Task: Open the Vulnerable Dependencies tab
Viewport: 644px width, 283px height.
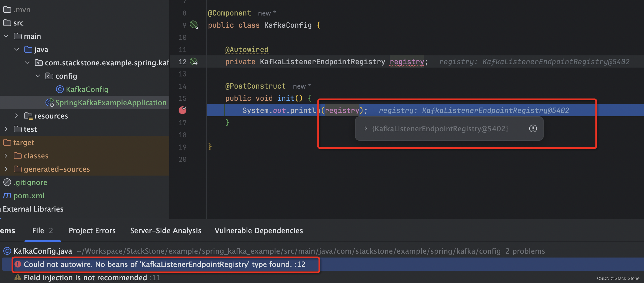Action: (x=258, y=230)
